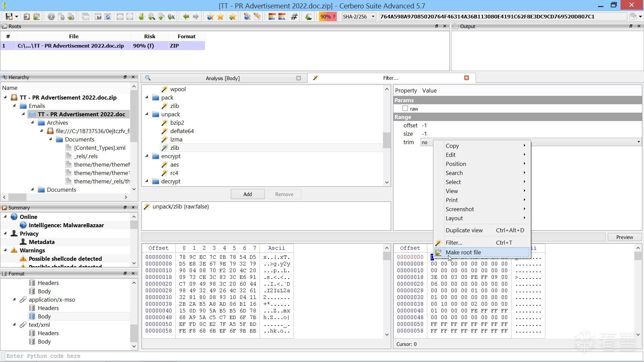644x362 pixels.
Task: Click the settings gear toolbar icon
Action: point(51,16)
